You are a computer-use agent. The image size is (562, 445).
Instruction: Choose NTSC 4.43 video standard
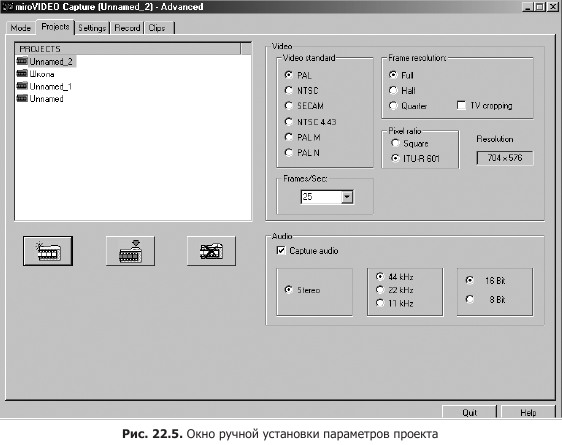[289, 121]
